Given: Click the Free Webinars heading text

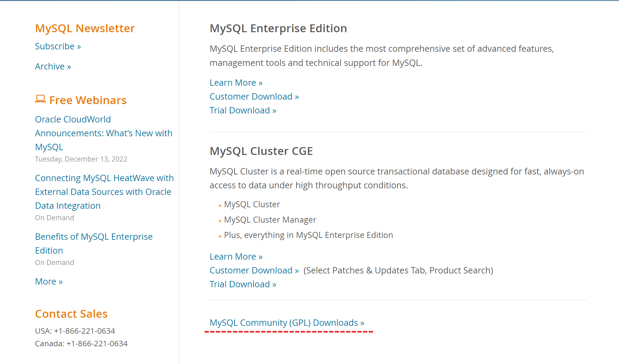Looking at the screenshot, I should pos(88,100).
